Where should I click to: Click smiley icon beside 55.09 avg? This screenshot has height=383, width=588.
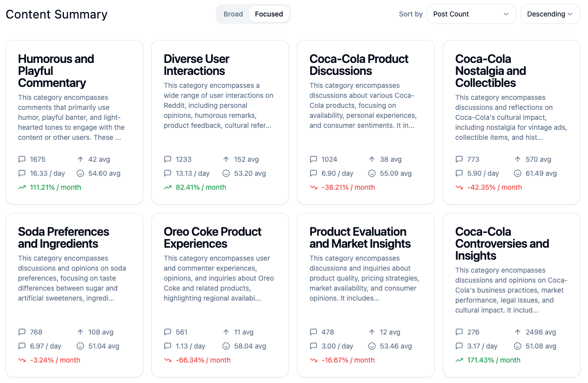click(x=372, y=173)
